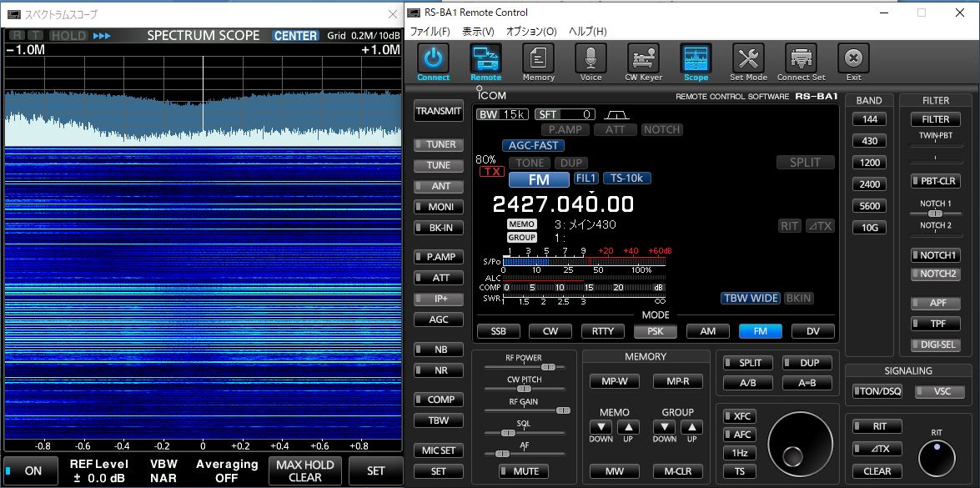
Task: Click the MP-W memo pad write button
Action: tap(615, 381)
